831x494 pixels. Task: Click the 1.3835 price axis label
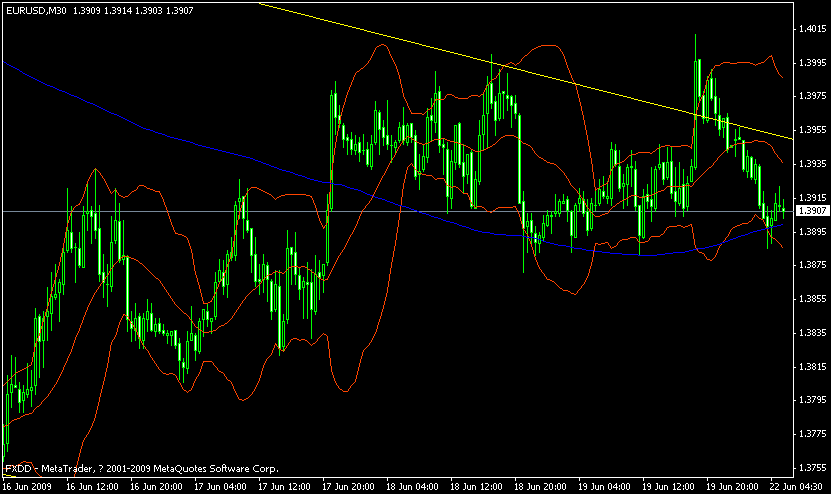click(x=812, y=333)
